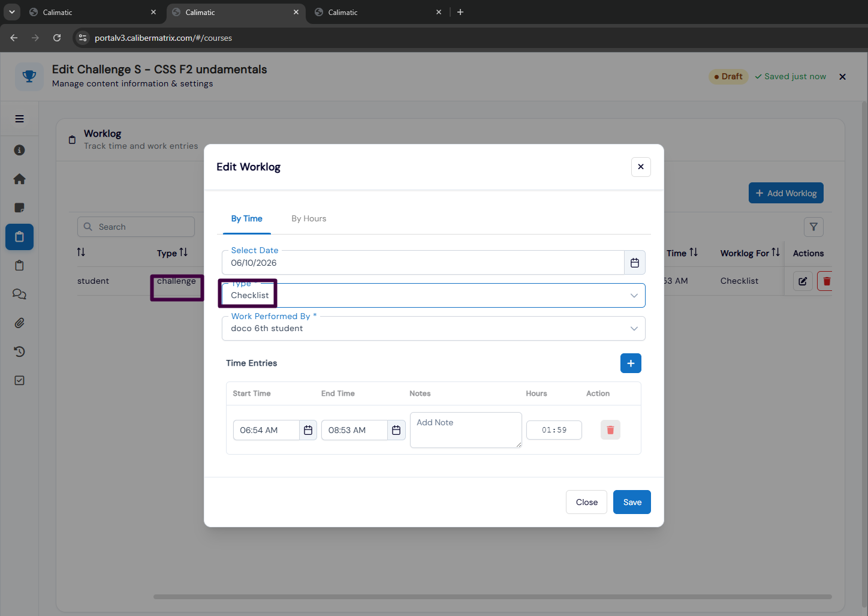Click the Draft status badge
Screen dimensions: 868x616
[x=728, y=76]
